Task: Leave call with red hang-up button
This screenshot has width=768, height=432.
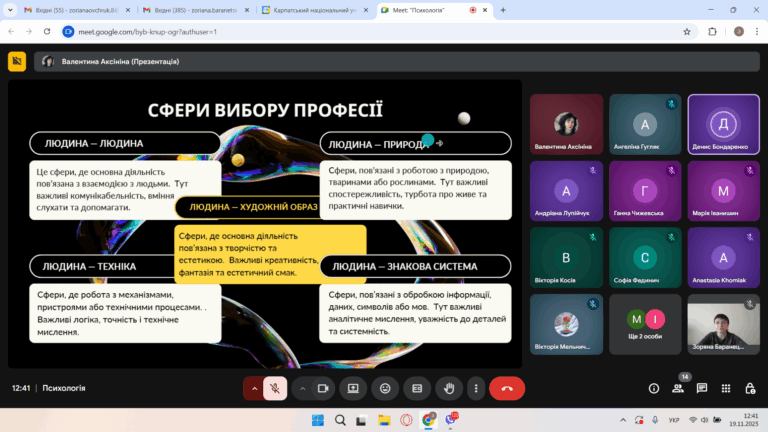Action: click(x=507, y=388)
